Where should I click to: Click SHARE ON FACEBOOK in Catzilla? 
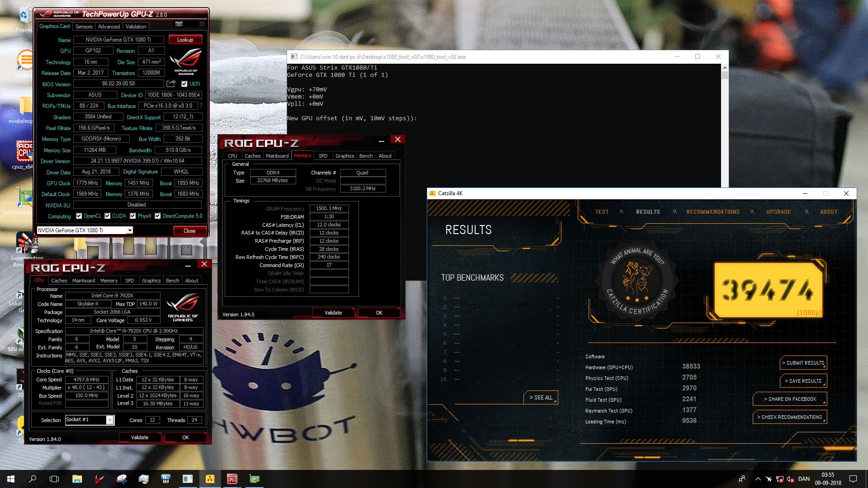click(790, 399)
